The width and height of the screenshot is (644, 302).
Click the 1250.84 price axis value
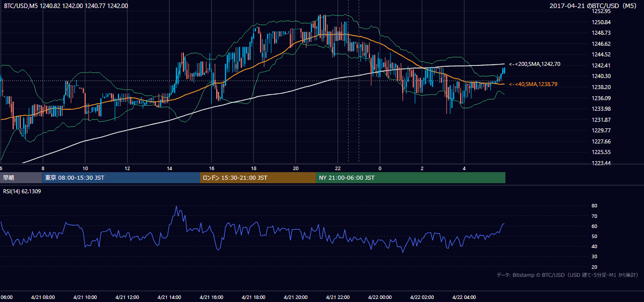[602, 22]
